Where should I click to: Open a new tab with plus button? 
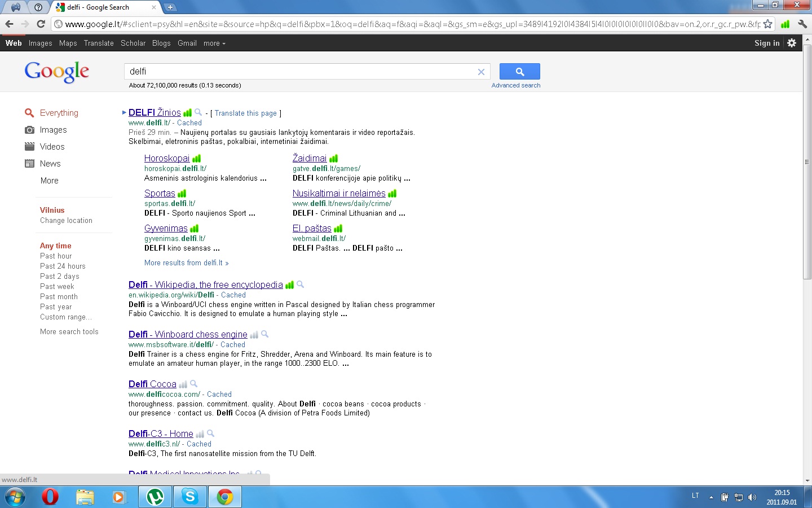click(170, 7)
